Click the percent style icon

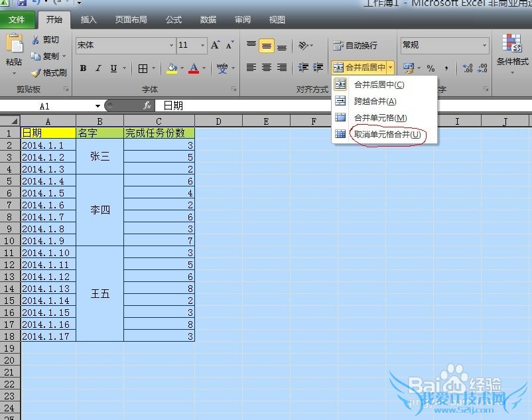point(431,68)
